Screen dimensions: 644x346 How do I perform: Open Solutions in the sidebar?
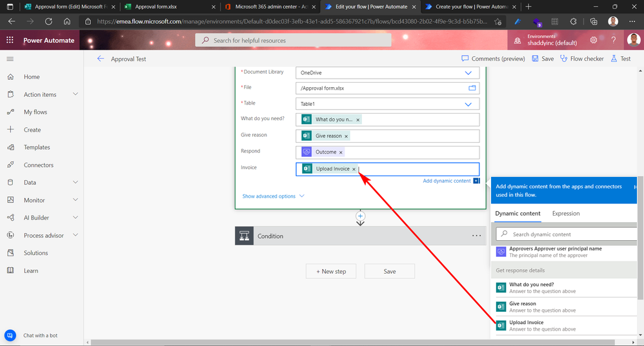(35, 253)
